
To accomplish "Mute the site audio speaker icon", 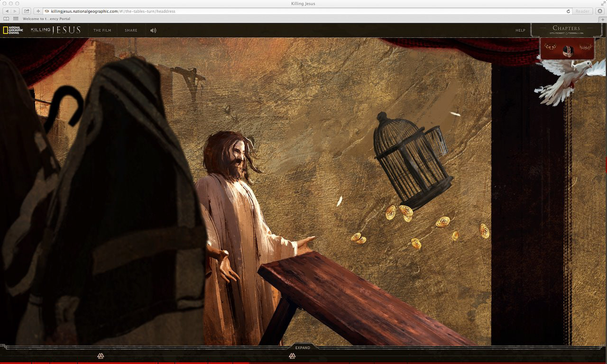I will [153, 30].
